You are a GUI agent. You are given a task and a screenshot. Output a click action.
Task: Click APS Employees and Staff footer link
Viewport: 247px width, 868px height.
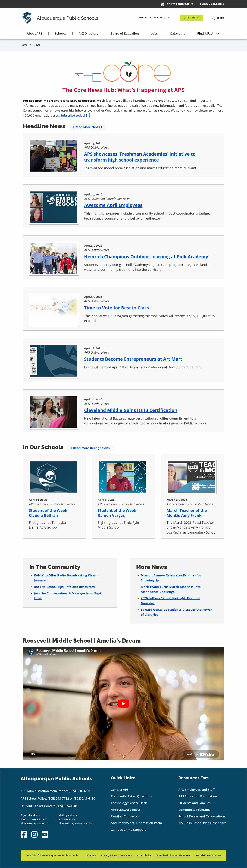click(196, 790)
